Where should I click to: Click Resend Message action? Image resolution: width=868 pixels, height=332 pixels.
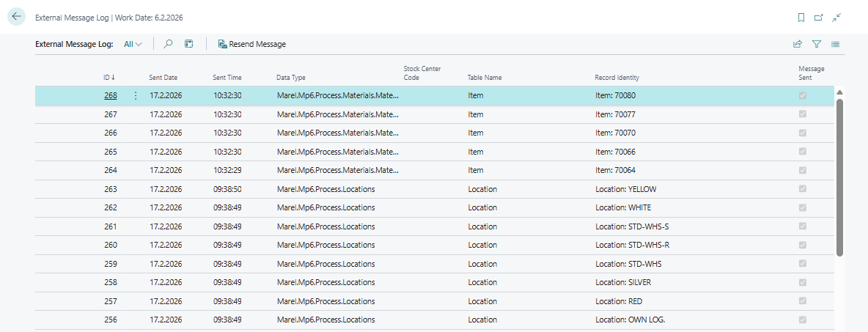click(251, 44)
